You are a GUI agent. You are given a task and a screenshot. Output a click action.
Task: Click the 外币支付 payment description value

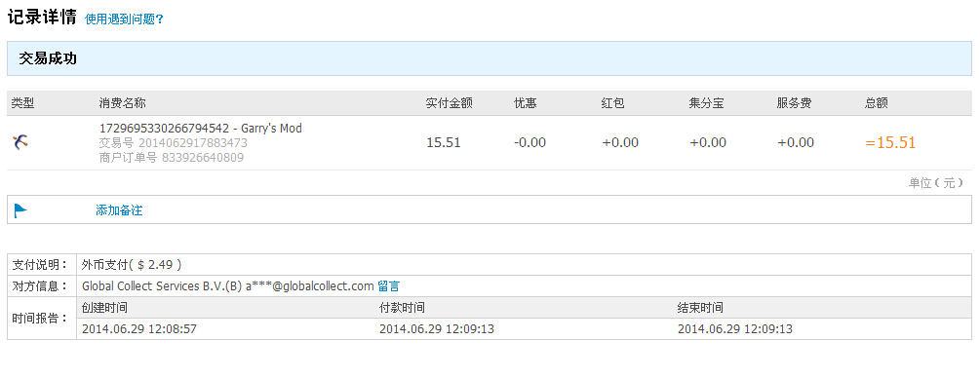132,265
